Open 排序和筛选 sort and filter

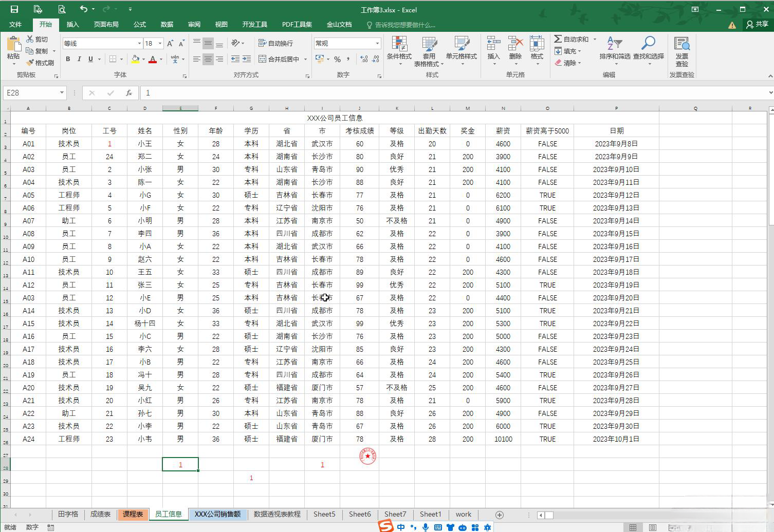(615, 51)
